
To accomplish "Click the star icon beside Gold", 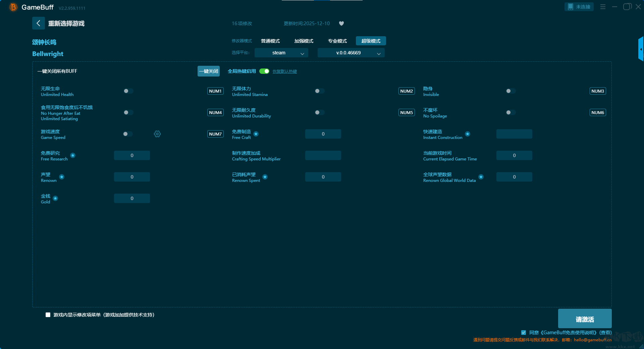I will 55,198.
